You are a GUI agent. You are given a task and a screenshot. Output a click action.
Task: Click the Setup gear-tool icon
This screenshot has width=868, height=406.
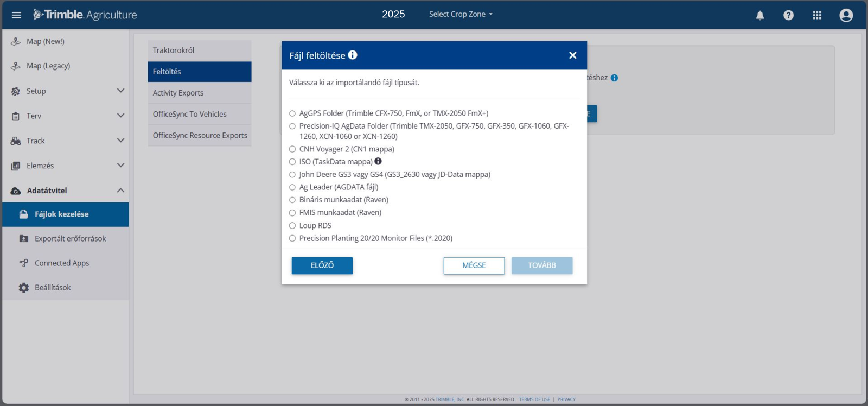click(x=16, y=91)
